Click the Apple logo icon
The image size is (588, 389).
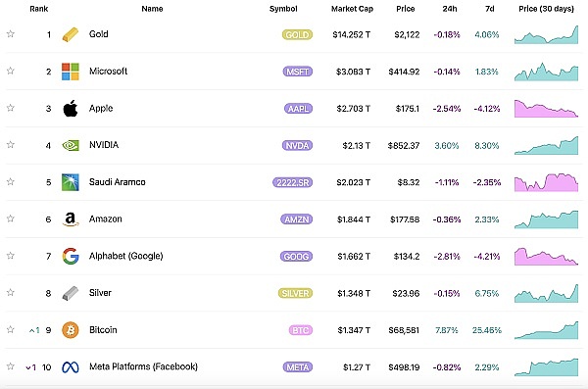point(71,109)
